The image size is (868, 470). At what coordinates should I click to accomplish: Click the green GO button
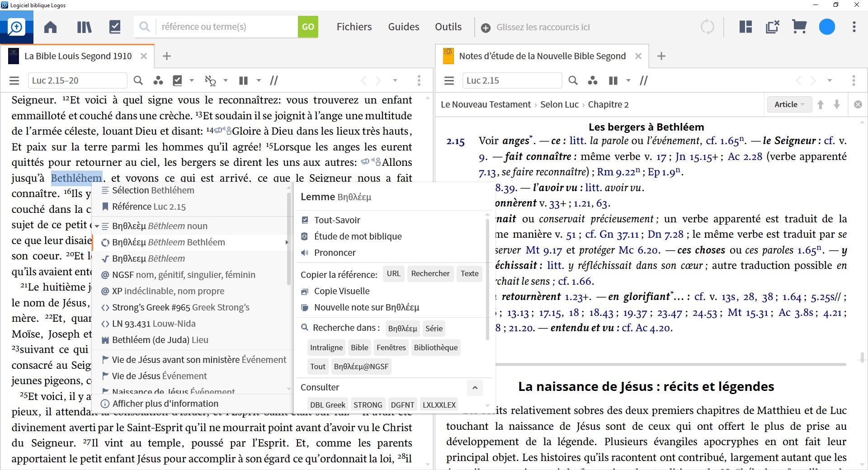pos(308,27)
